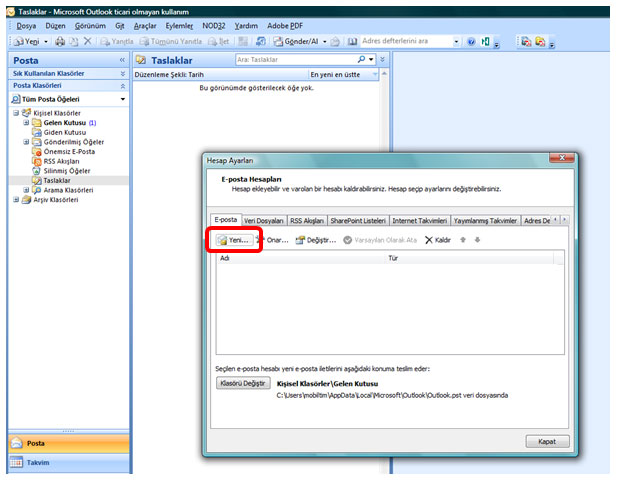Image resolution: width=618 pixels, height=481 pixels.
Task: Switch to the Yayımlanmış Takvimler tab
Action: tap(485, 221)
